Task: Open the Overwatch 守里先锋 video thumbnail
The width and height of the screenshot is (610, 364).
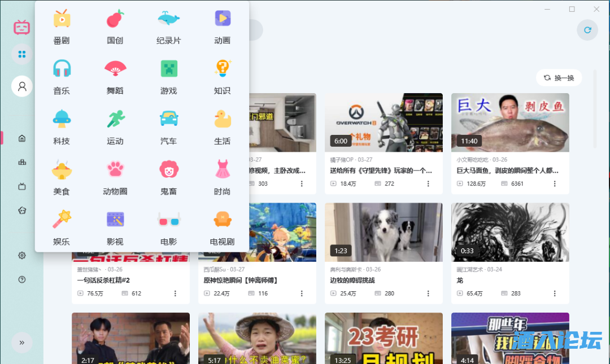Action: 384,122
